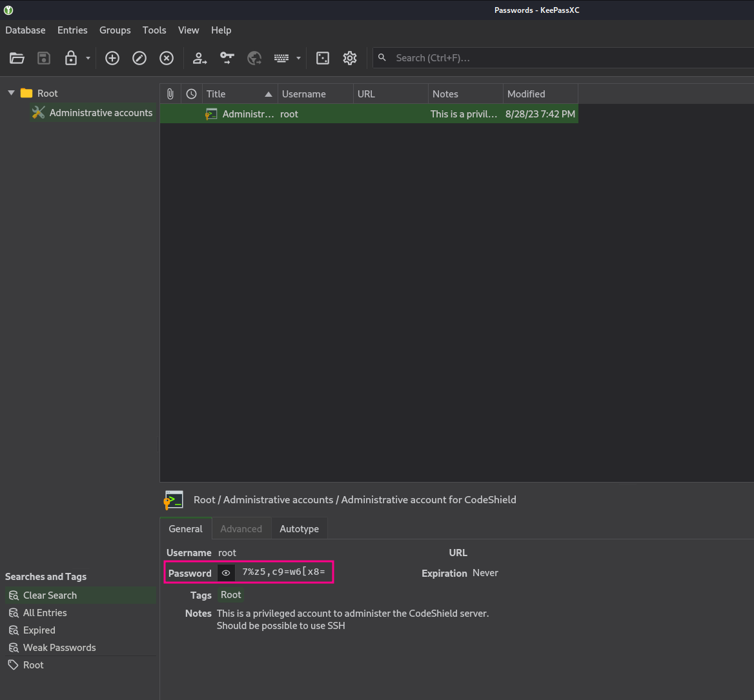Select the All Entries saved search
Viewport: 754px width, 700px height.
pyautogui.click(x=80, y=612)
